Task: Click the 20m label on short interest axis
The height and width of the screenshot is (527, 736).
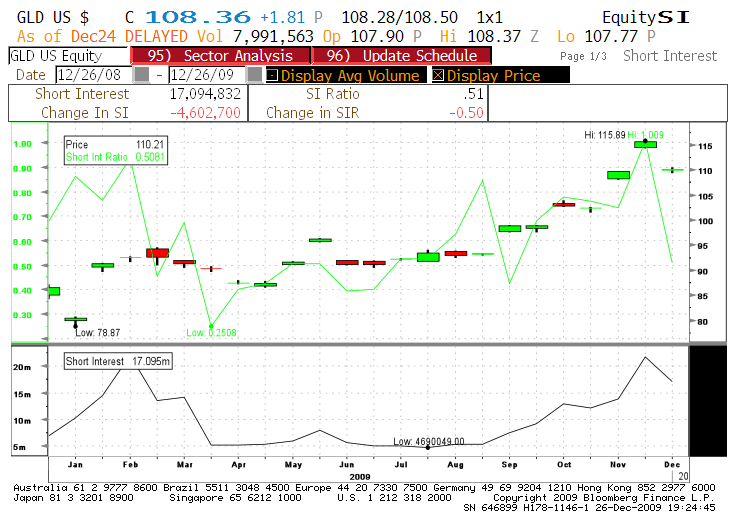Action: point(22,367)
